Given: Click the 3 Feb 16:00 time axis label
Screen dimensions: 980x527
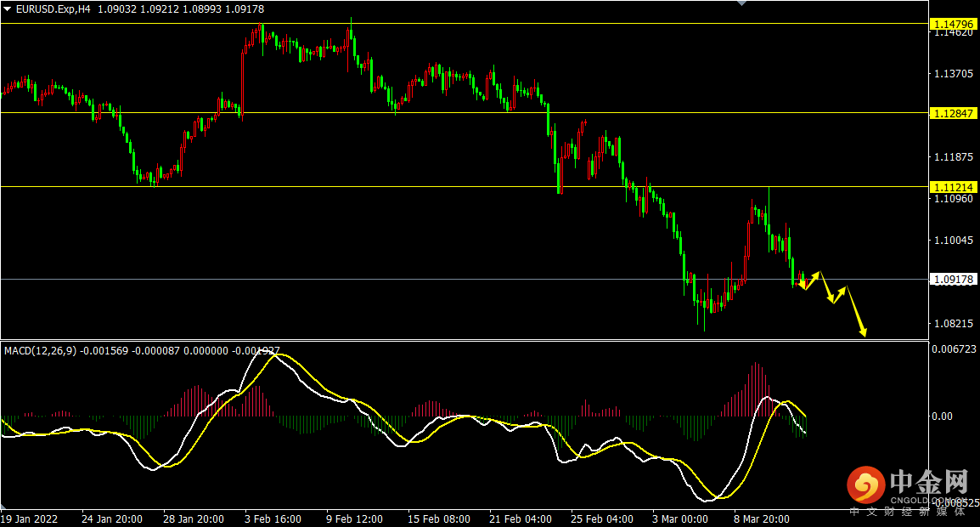Looking at the screenshot, I should (273, 518).
